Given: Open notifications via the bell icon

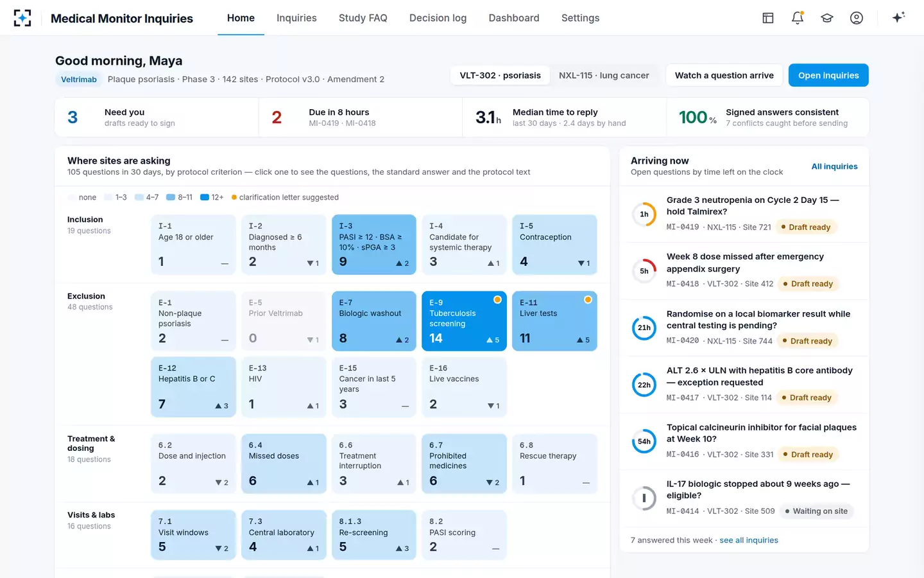Looking at the screenshot, I should [x=798, y=18].
